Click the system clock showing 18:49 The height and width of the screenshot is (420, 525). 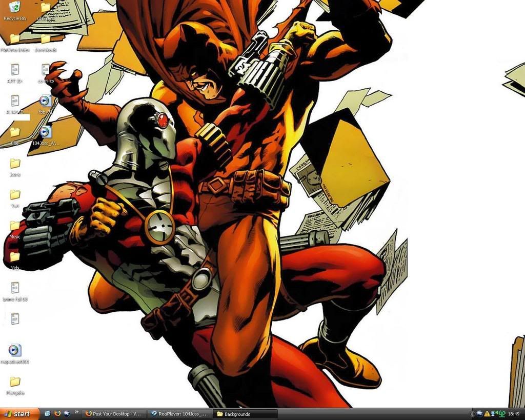click(x=513, y=414)
